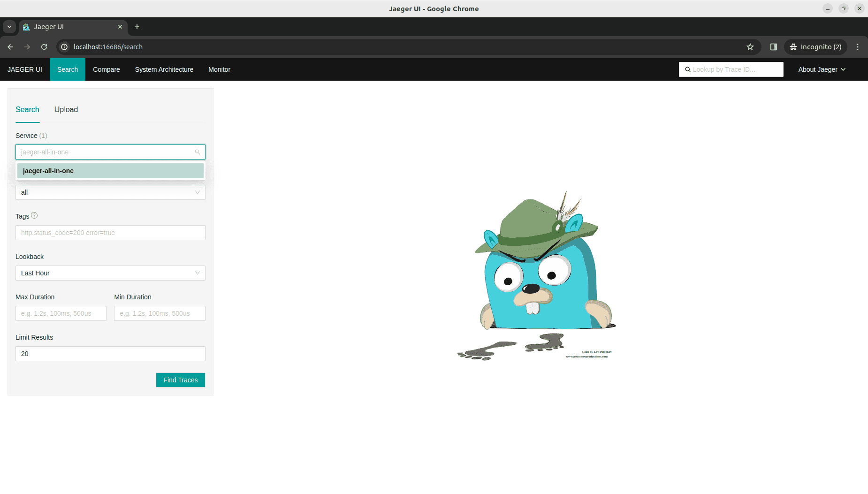Click the Max Duration input field
The image size is (868, 494).
61,313
